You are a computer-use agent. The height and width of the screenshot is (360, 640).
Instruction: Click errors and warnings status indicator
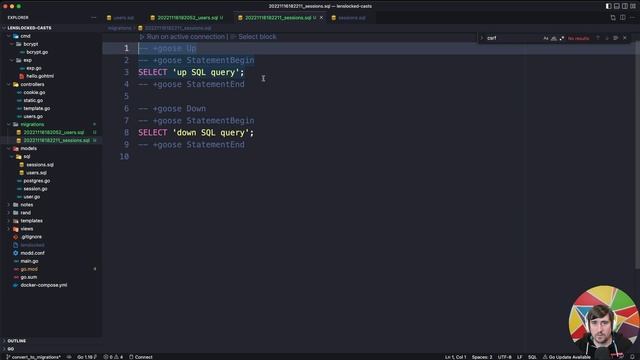pyautogui.click(x=113, y=357)
